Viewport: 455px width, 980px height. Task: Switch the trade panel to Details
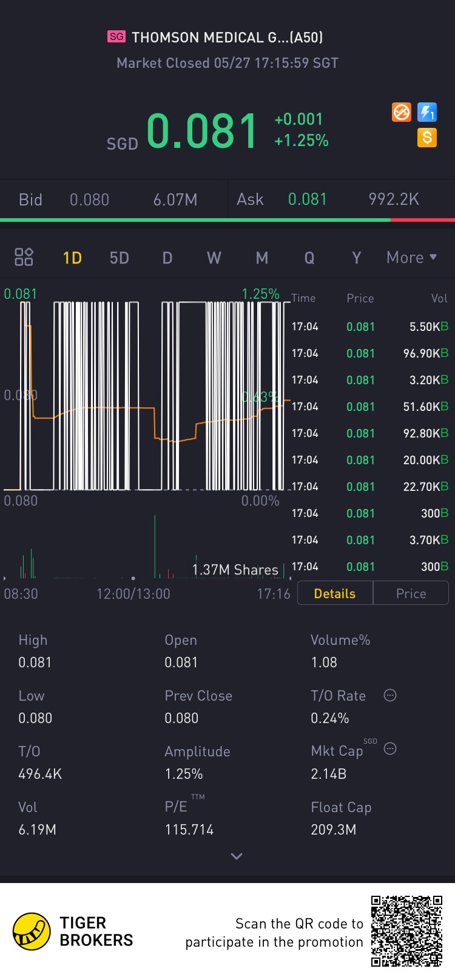click(335, 593)
